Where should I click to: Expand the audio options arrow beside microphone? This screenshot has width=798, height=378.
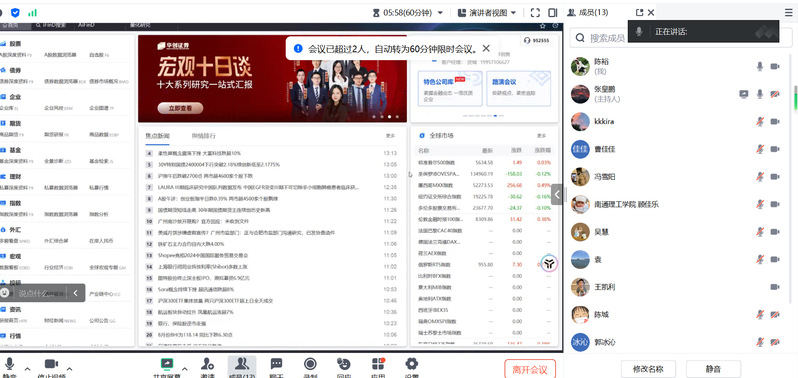point(27,368)
